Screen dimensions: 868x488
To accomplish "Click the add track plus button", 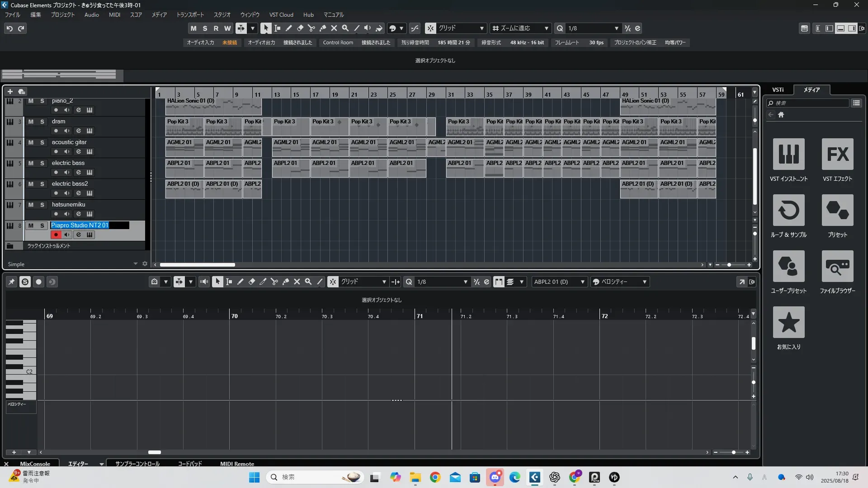I will click(x=10, y=92).
